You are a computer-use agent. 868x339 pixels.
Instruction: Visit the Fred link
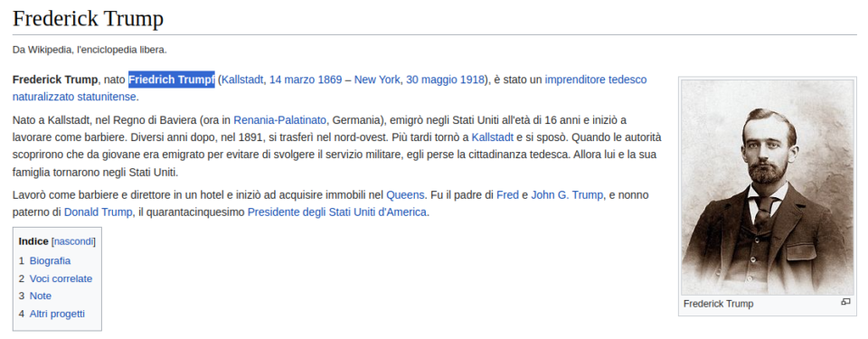click(507, 195)
